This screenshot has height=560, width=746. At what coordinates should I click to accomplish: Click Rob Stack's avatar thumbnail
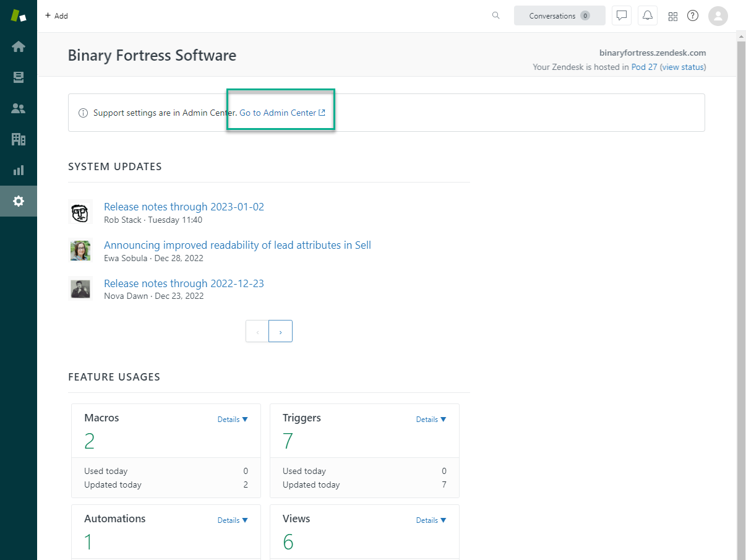[80, 213]
